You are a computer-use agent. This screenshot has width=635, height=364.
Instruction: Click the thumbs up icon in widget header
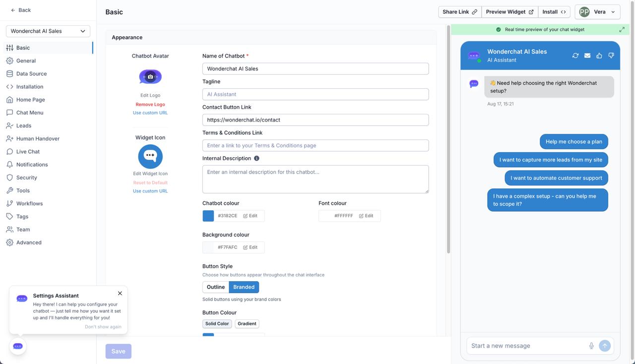(599, 56)
